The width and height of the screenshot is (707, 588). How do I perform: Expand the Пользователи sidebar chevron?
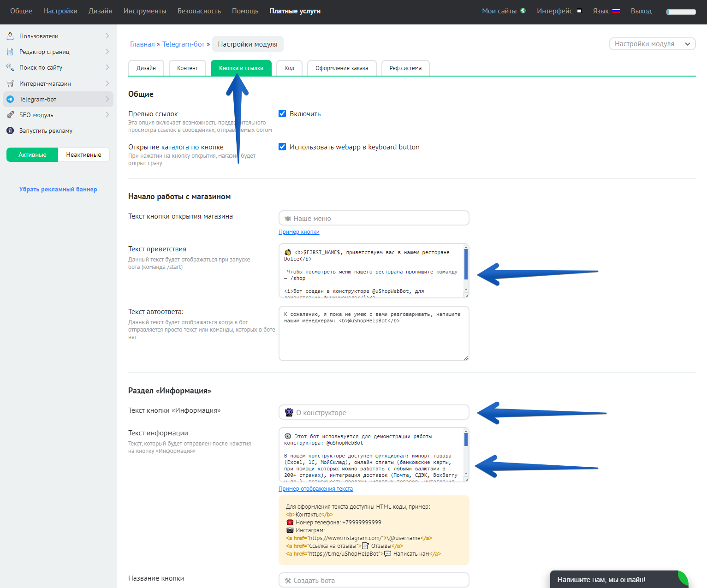107,36
